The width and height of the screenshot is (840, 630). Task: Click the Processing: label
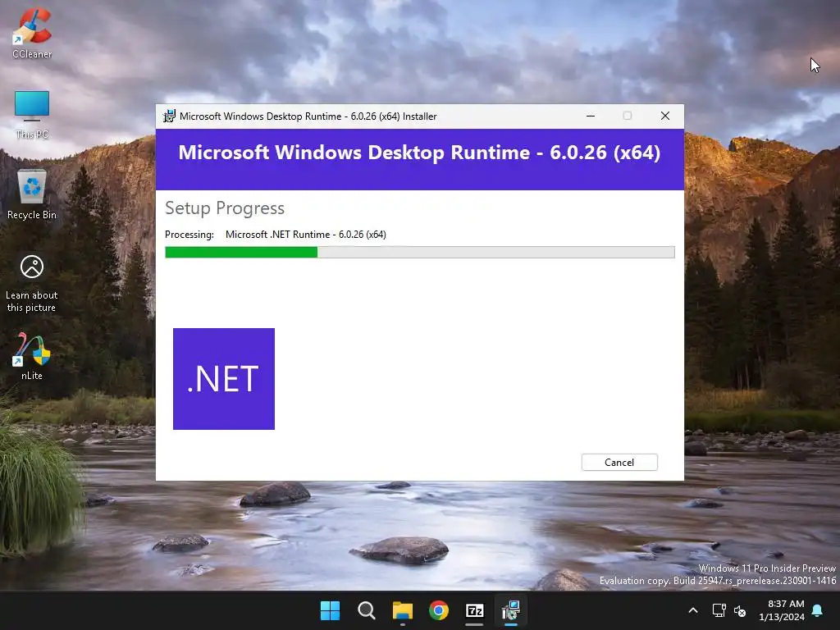189,235
